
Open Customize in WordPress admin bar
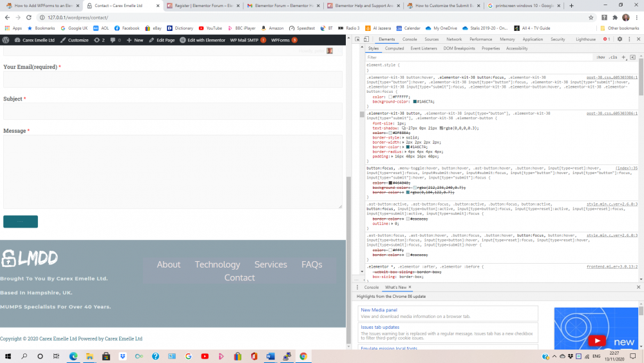coord(74,40)
